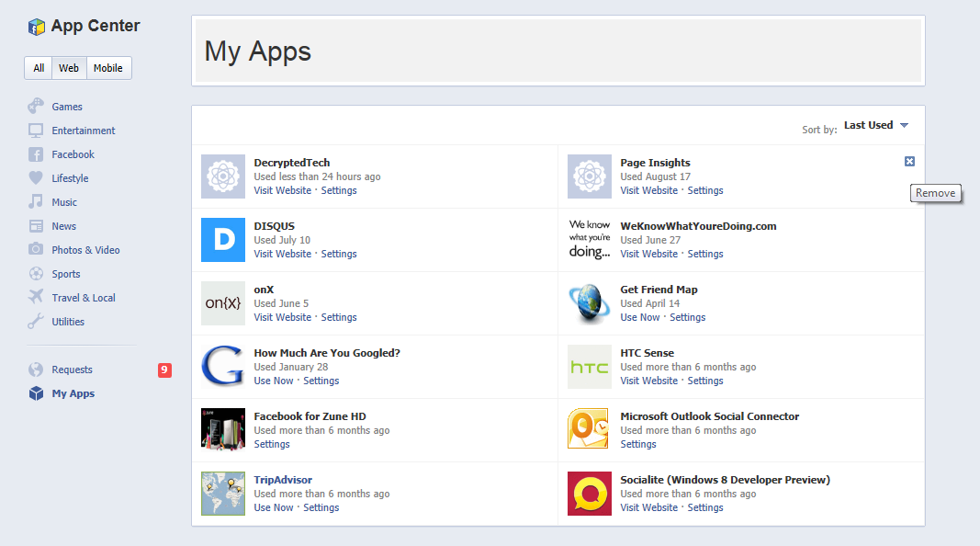Open Settings for Page Insights
This screenshot has width=980, height=546.
(x=705, y=191)
